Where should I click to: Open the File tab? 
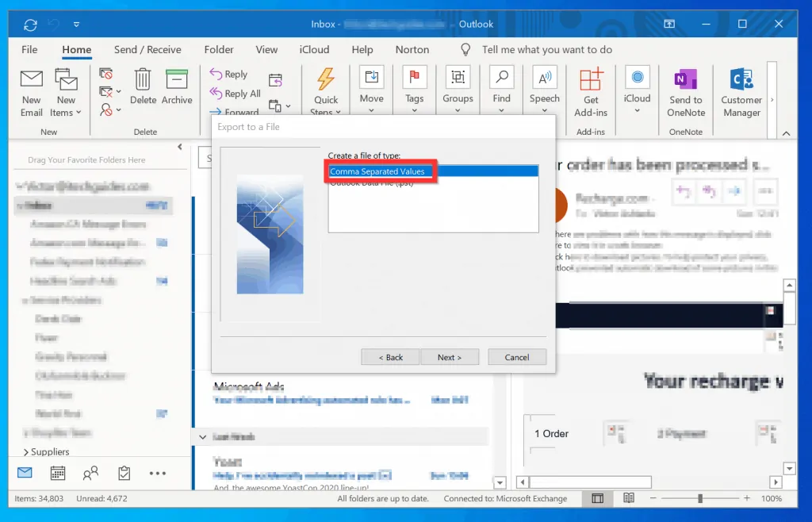pos(29,50)
